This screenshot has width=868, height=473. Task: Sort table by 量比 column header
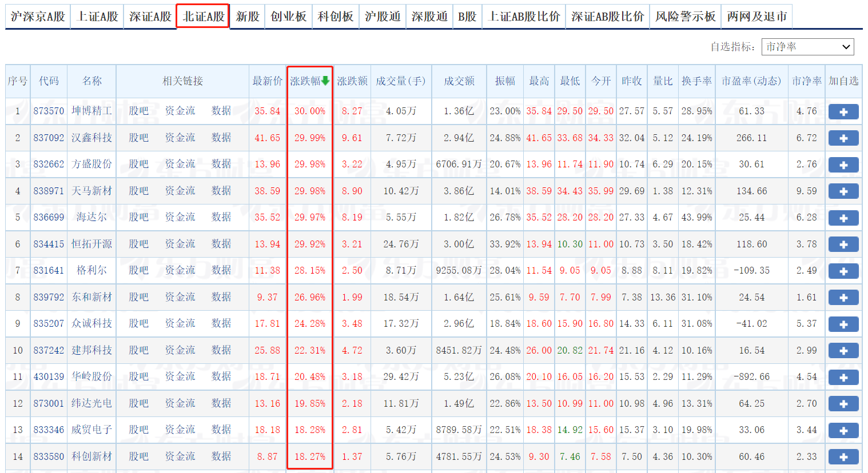point(663,81)
